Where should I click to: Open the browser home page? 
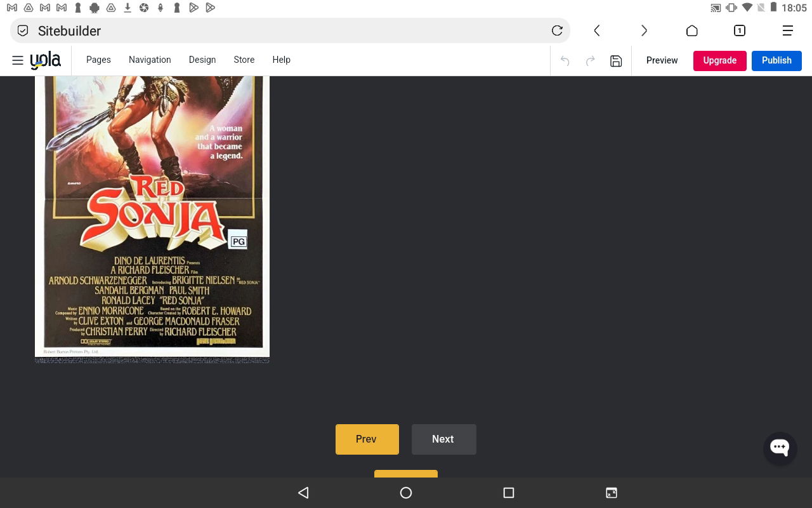(692, 30)
